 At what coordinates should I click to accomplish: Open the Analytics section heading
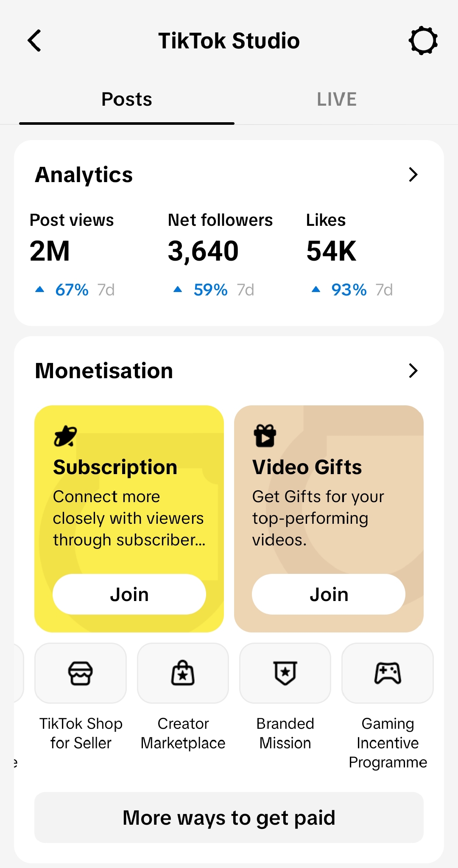pyautogui.click(x=84, y=174)
